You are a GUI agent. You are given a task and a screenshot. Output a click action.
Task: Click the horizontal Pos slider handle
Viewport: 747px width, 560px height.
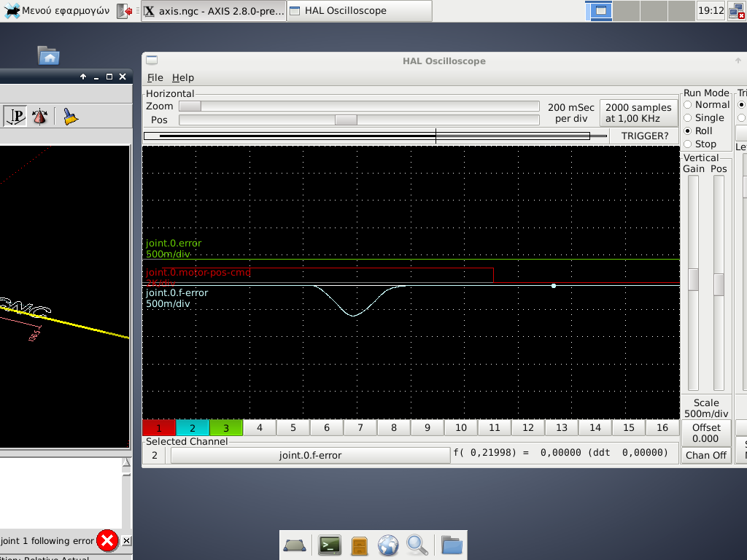(346, 120)
